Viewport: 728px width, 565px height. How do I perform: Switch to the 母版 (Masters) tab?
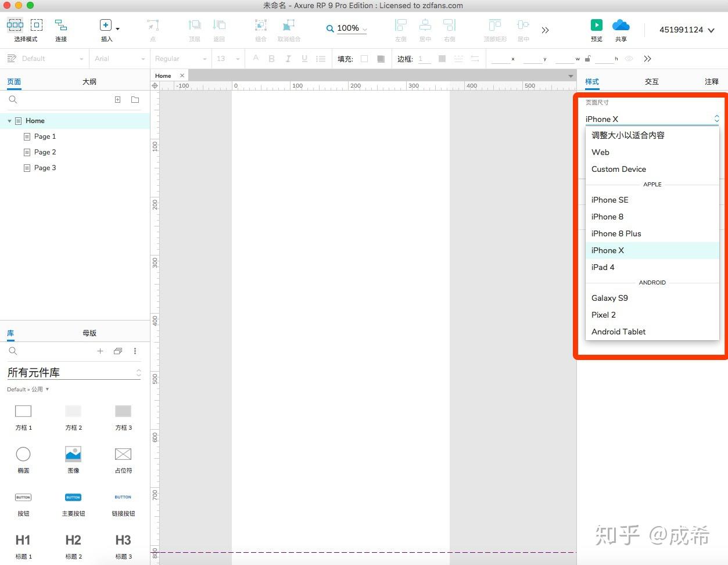(89, 333)
